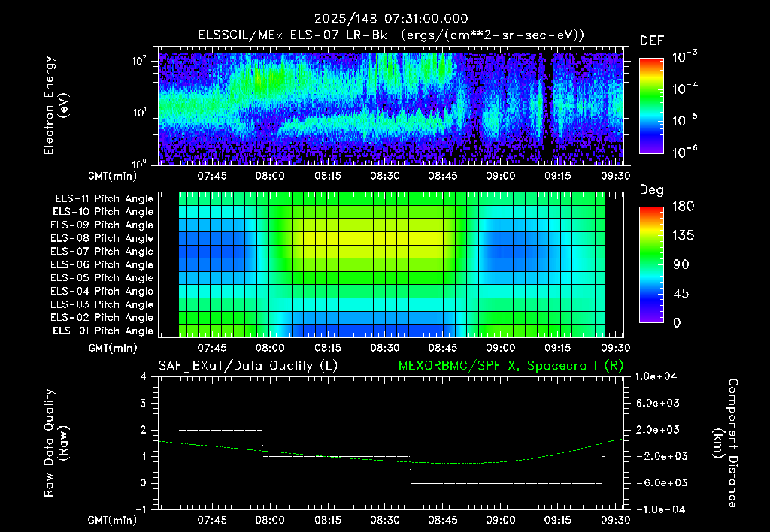Click GMT(min) label under the data quality panel
Screen dimensions: 770x532
click(x=113, y=520)
